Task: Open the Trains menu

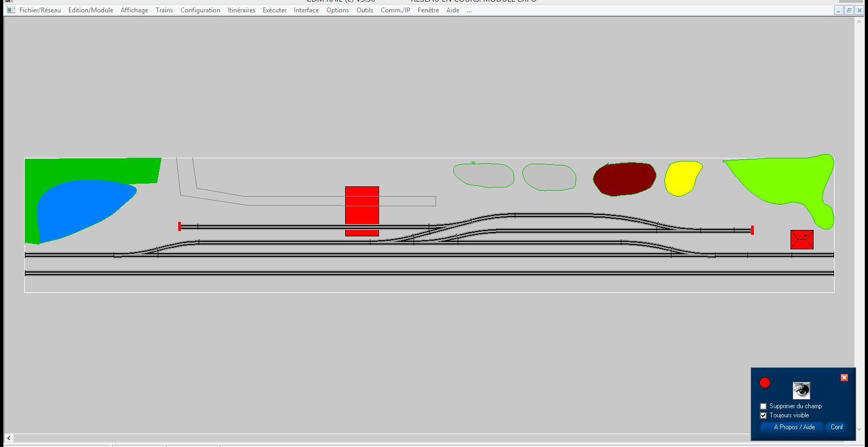Action: [x=164, y=10]
